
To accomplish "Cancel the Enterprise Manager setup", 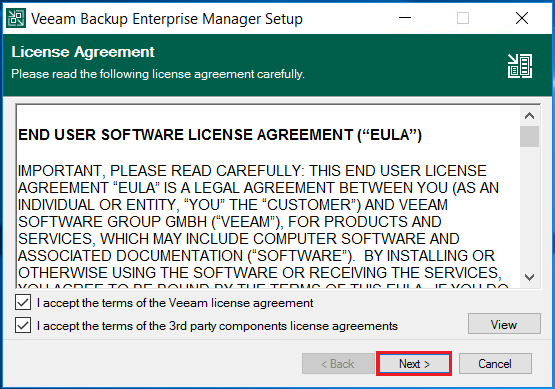I will pos(495,364).
